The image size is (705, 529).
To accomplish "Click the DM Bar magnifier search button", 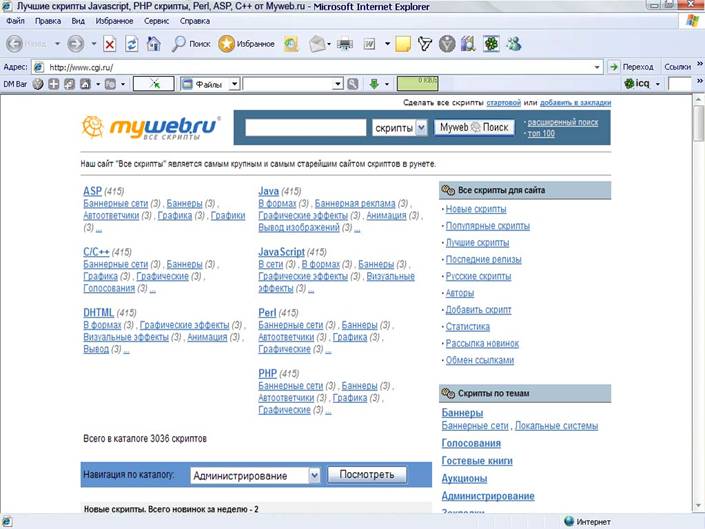I will pyautogui.click(x=353, y=84).
